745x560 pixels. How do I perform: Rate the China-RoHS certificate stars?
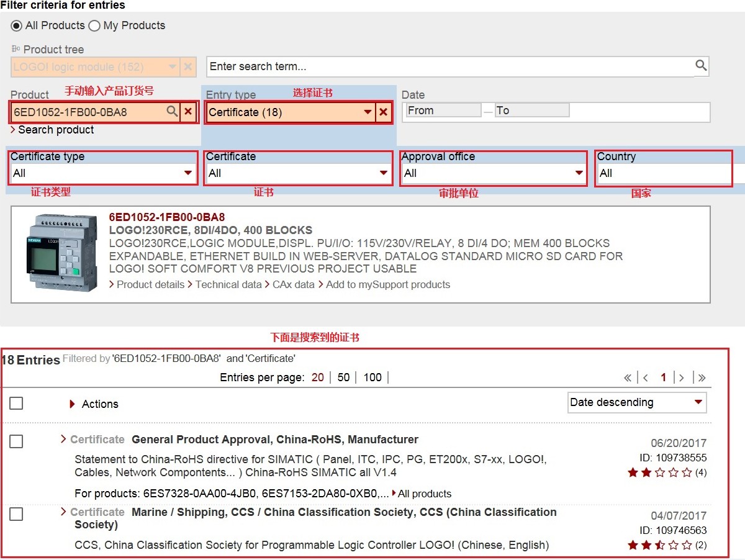coord(659,472)
